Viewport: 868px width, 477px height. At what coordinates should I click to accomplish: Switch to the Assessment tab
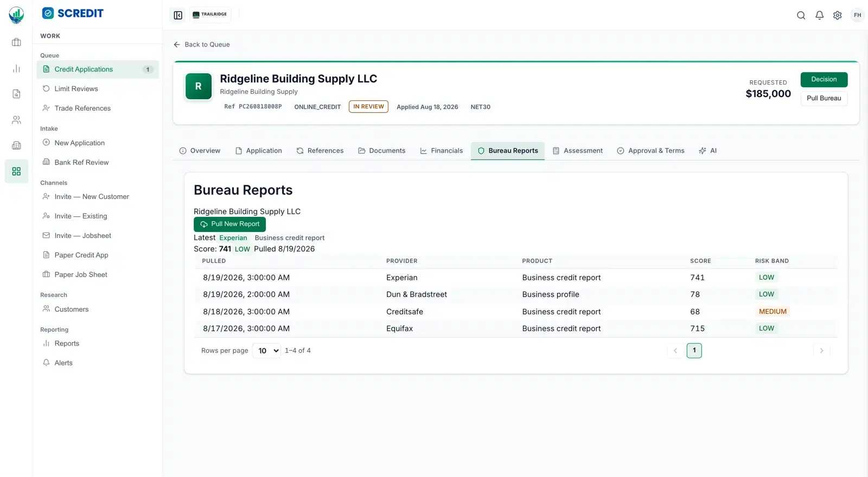click(578, 151)
